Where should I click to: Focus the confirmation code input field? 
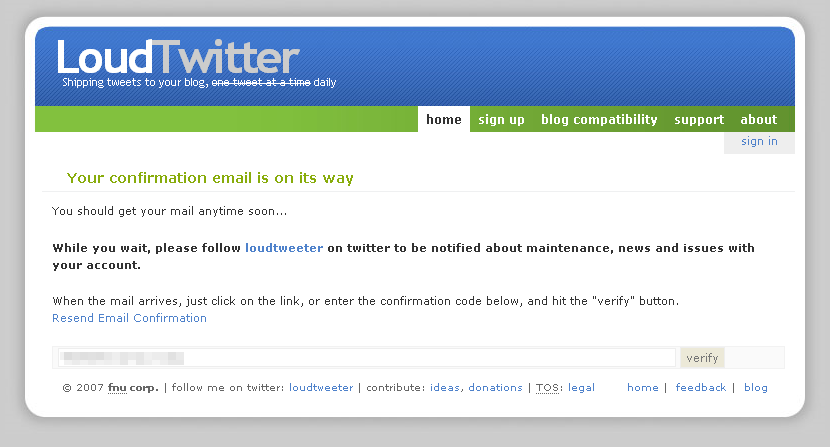(x=366, y=357)
